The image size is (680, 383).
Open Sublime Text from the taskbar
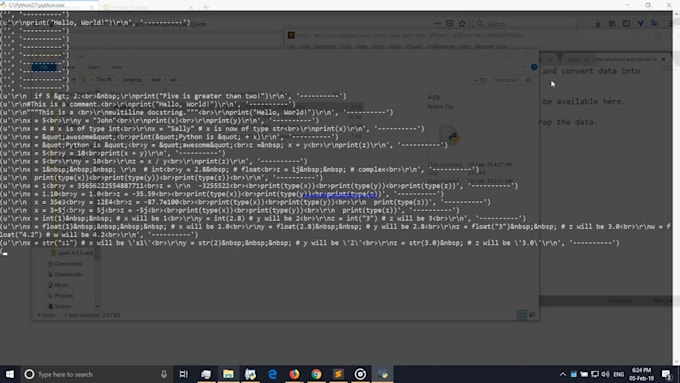pos(338,374)
